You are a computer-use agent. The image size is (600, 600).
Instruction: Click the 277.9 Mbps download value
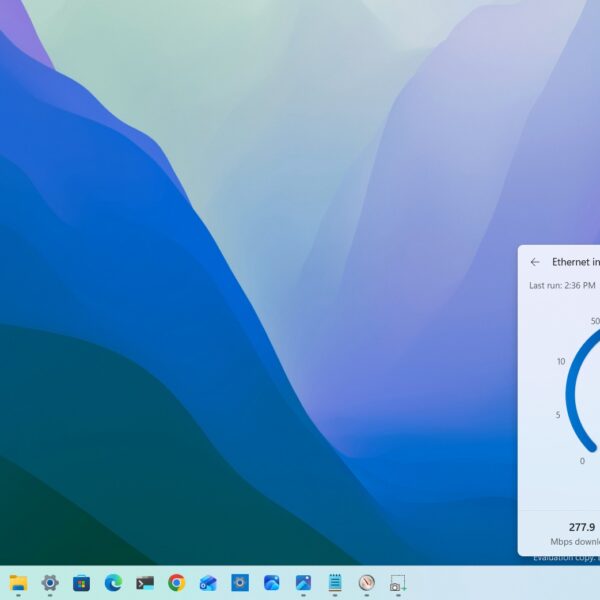coord(582,527)
